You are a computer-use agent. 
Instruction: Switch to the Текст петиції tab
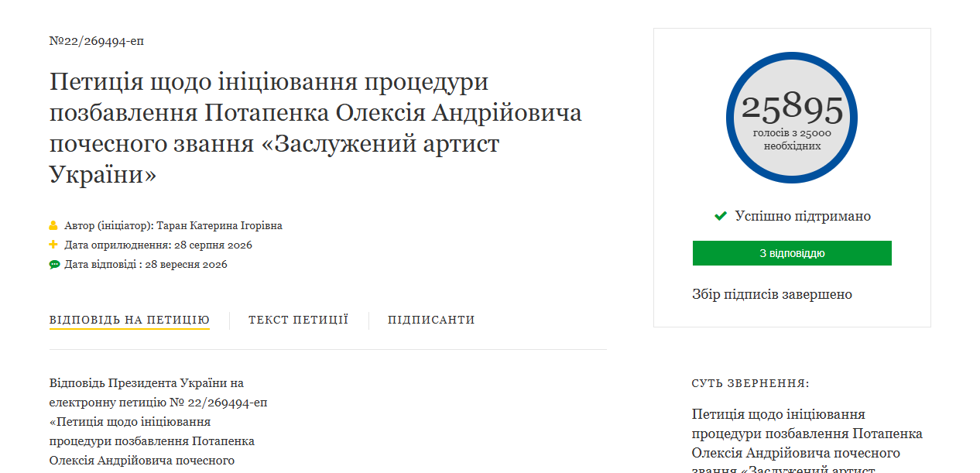(298, 320)
